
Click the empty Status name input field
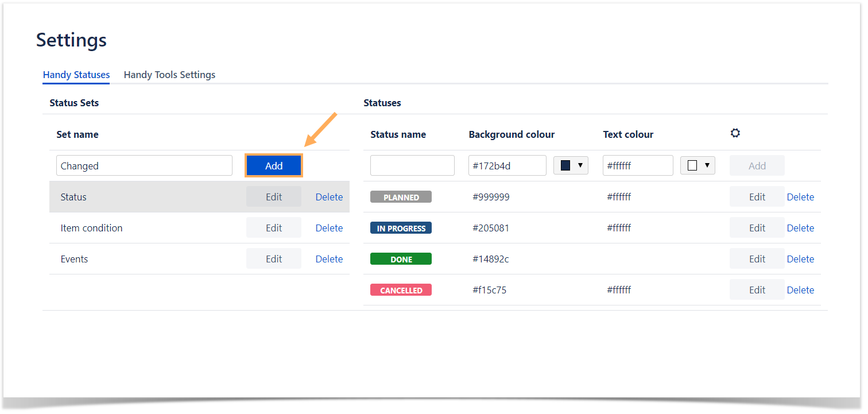pos(412,165)
